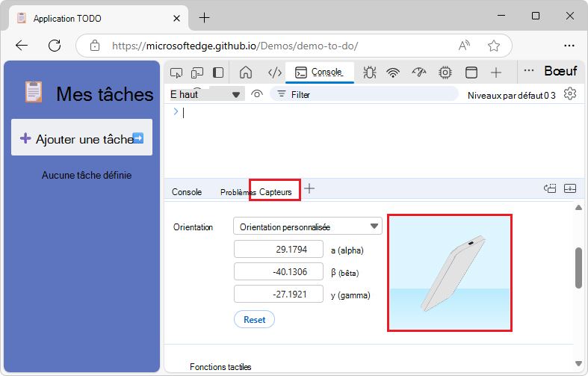The height and width of the screenshot is (376, 588).
Task: Click scrollbar down arrow in Capteurs
Action: (x=578, y=363)
